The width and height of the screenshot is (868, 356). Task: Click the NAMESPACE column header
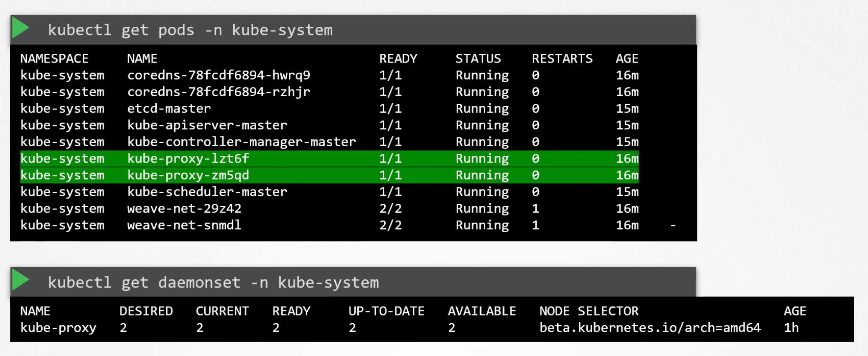pyautogui.click(x=54, y=58)
